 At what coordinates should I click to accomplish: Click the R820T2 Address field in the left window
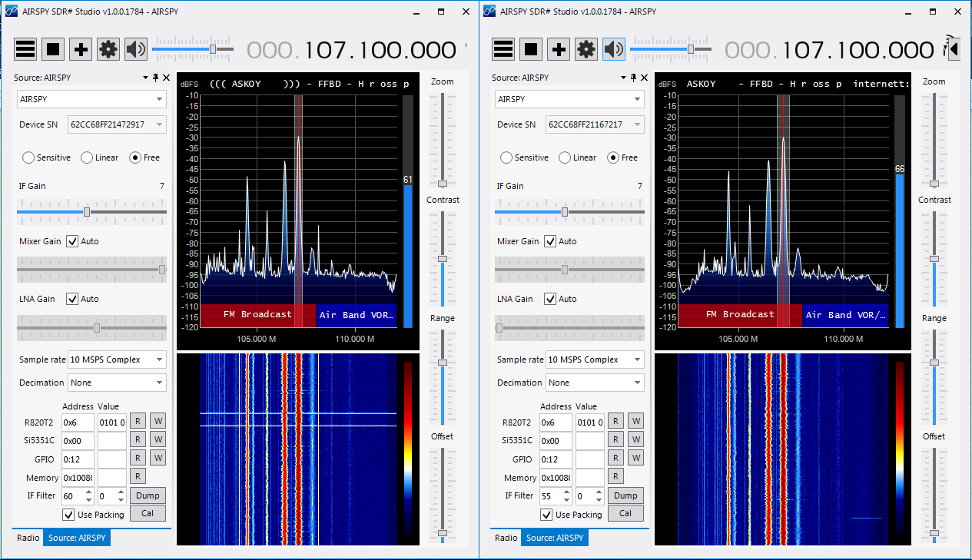point(78,422)
